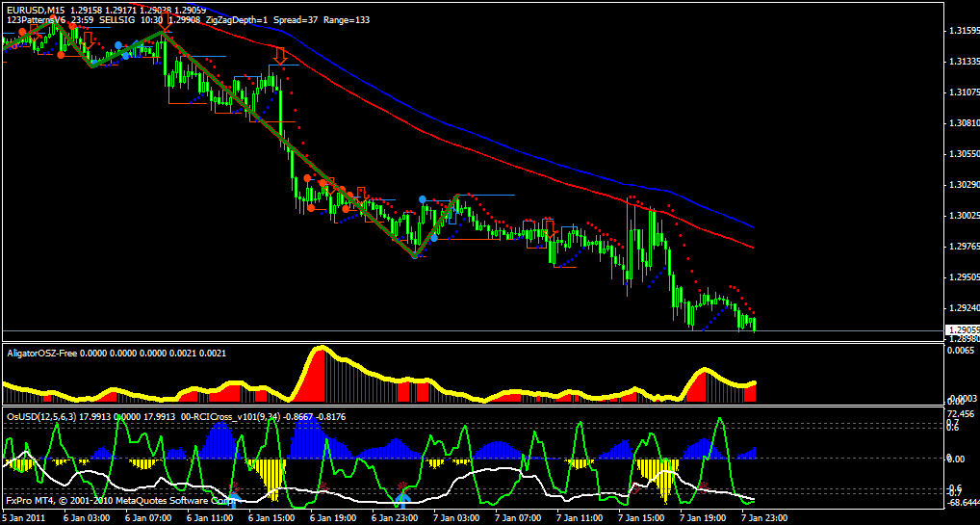Click the 1.30290 price level label
The width and height of the screenshot is (980, 525).
(963, 185)
